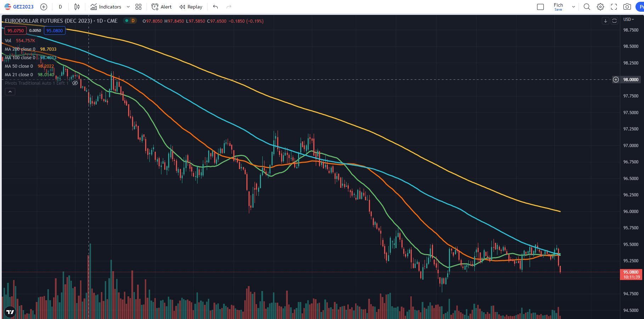Undo the last chart action
The height and width of the screenshot is (319, 644).
click(x=215, y=7)
